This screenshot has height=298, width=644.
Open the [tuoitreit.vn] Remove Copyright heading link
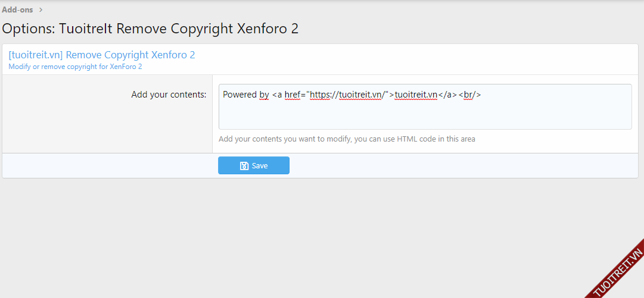(101, 55)
